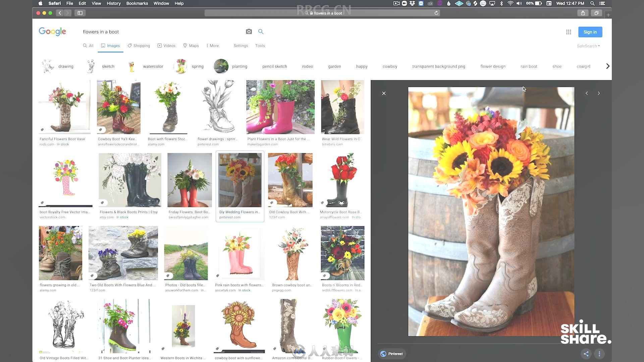Switch to Maps results tab
The height and width of the screenshot is (362, 644).
(191, 46)
